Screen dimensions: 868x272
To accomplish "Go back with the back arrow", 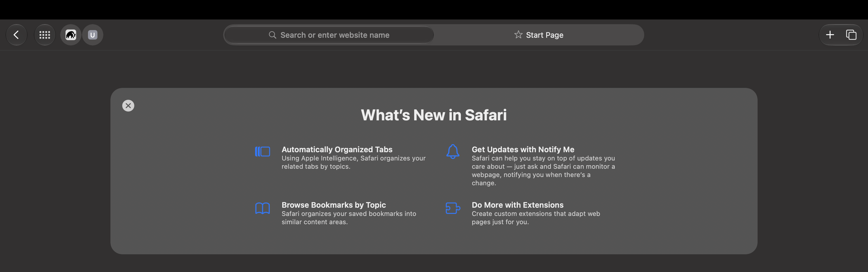I will [16, 35].
